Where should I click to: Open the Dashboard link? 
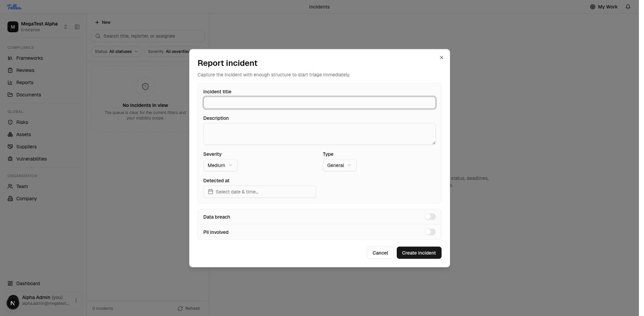(28, 283)
